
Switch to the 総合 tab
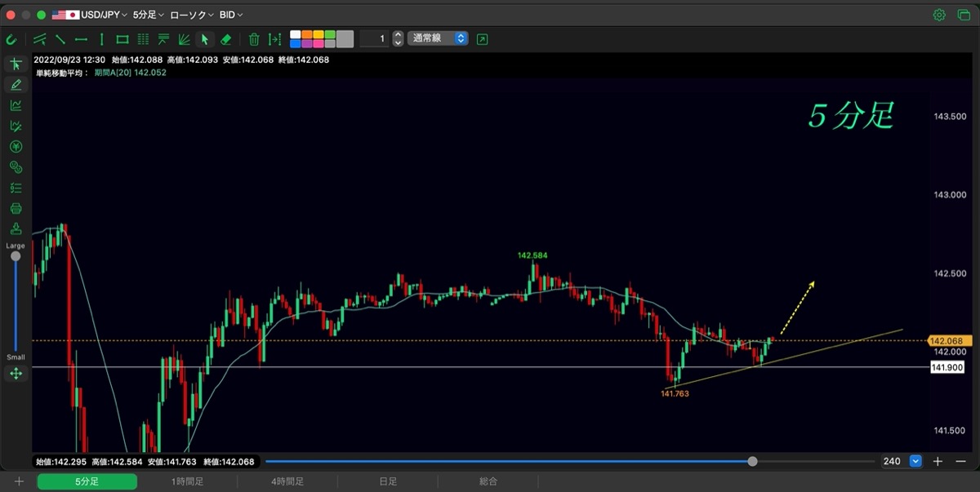tap(488, 481)
